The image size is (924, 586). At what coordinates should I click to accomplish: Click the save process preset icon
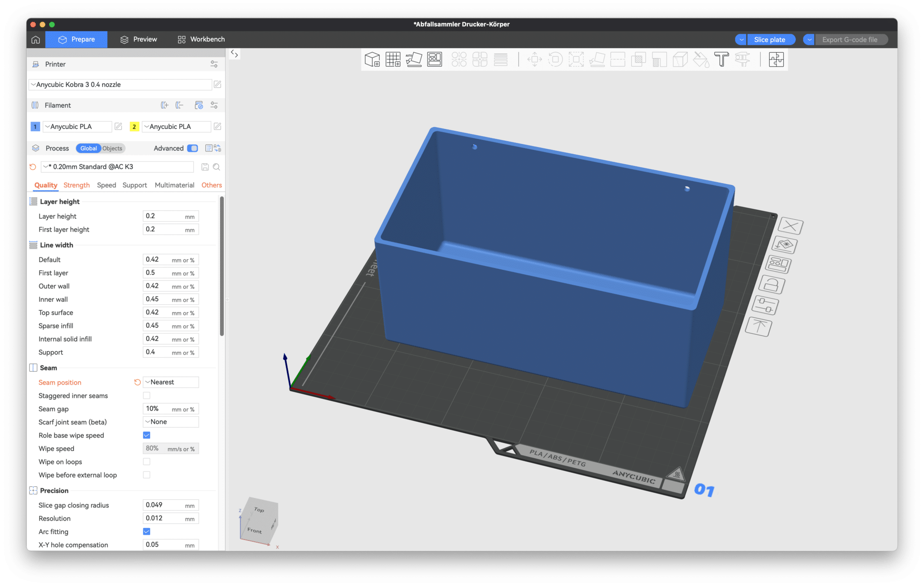click(x=205, y=167)
